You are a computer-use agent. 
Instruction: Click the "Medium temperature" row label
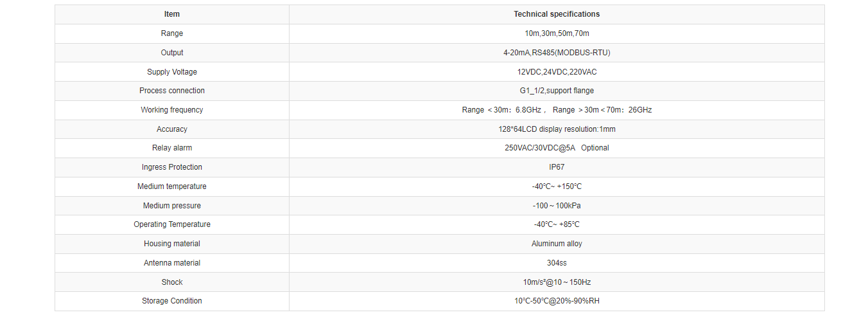(172, 186)
